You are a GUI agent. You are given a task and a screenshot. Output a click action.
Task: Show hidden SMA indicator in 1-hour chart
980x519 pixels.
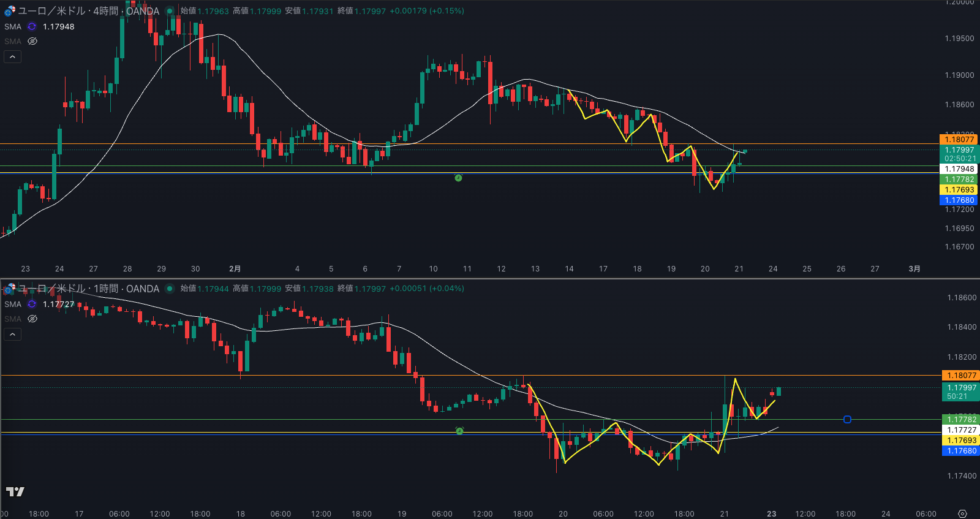coord(32,319)
